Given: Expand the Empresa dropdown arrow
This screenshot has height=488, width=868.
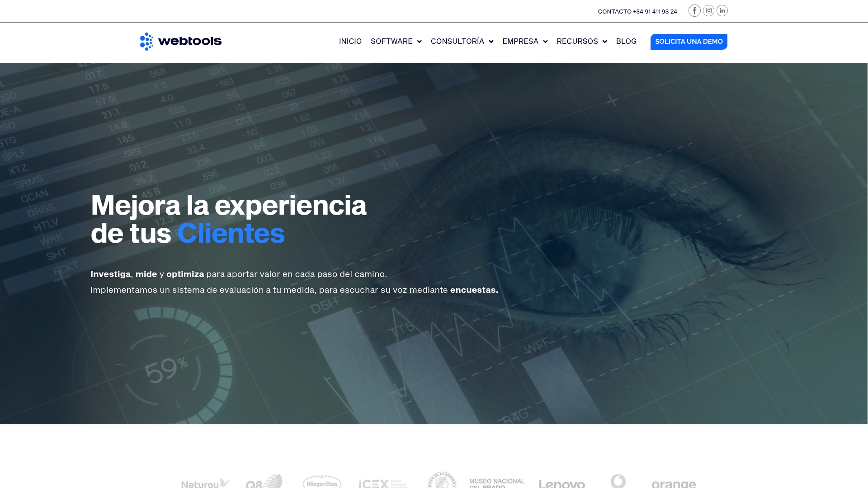Looking at the screenshot, I should (545, 42).
